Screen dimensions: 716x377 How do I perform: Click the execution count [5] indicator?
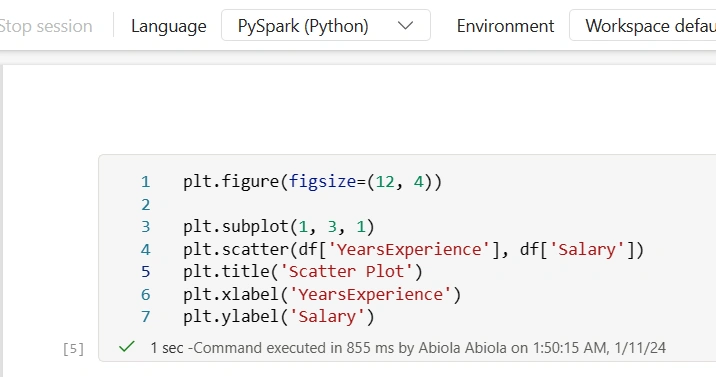[74, 349]
